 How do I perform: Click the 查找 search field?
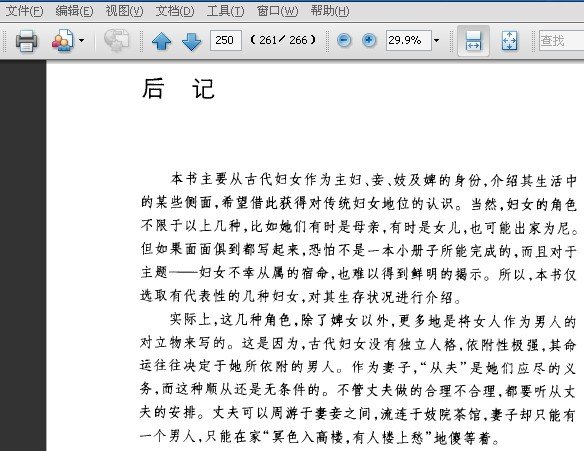click(x=561, y=40)
